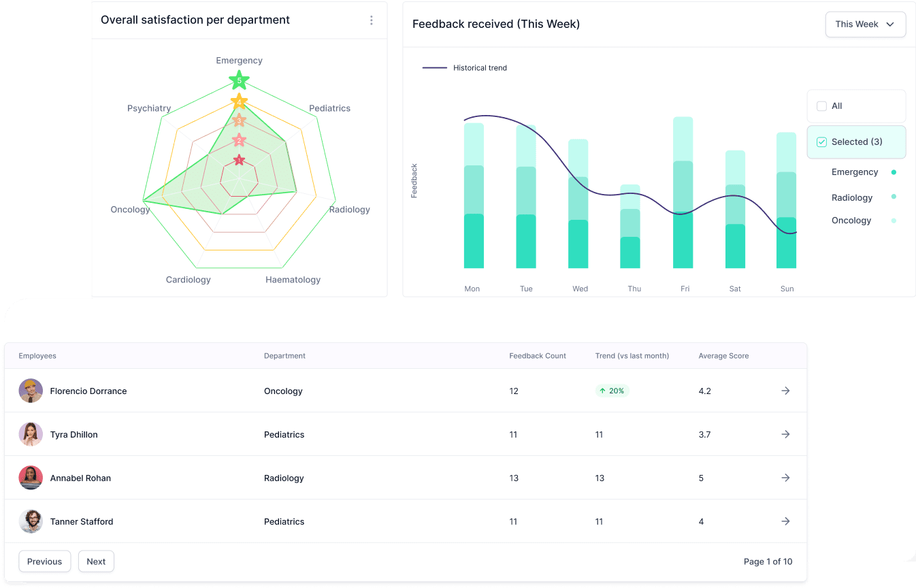Go to the Next page
The height and width of the screenshot is (588, 916).
(x=96, y=561)
